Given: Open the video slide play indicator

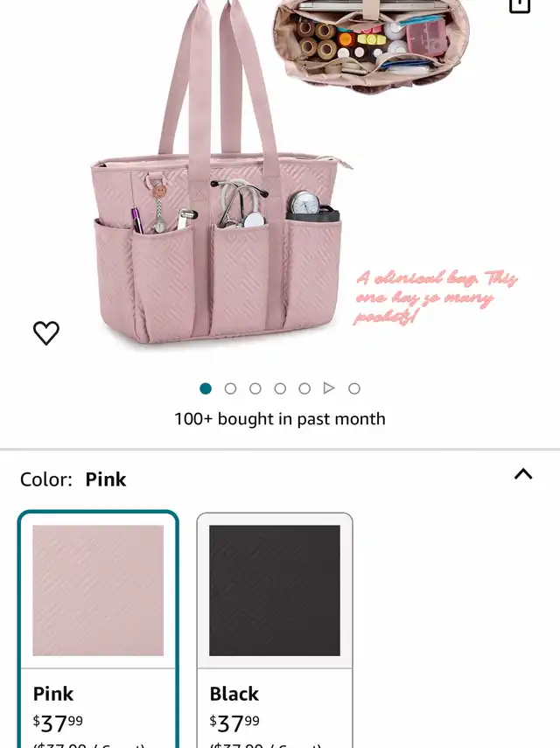Looking at the screenshot, I should tap(329, 388).
